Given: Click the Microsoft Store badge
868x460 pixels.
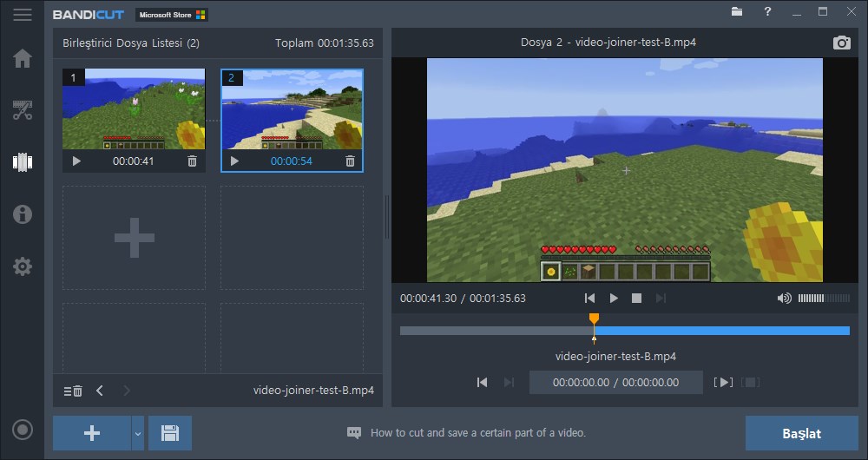Looking at the screenshot, I should click(x=172, y=15).
